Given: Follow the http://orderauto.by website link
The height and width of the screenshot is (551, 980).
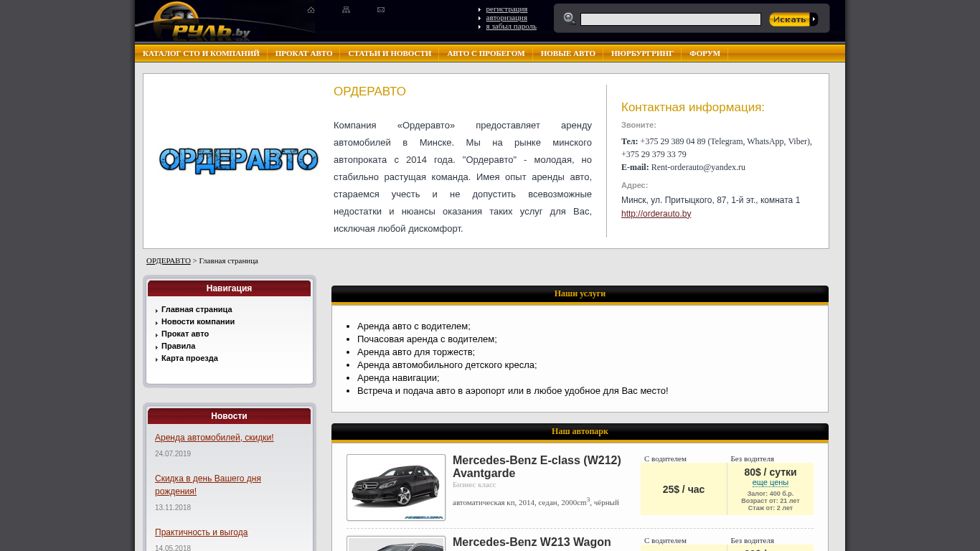Looking at the screenshot, I should click(x=656, y=214).
